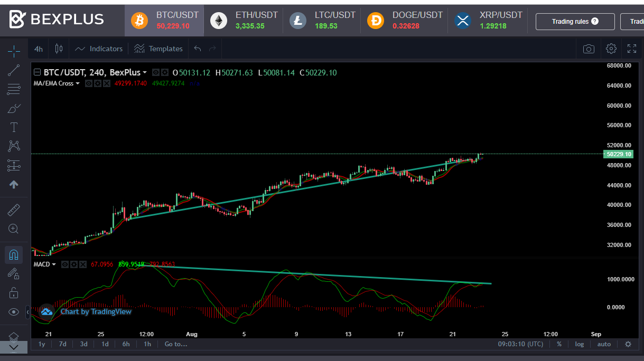Switch chart to fullscreen mode
Screen dimensions: 644x361
pyautogui.click(x=632, y=49)
